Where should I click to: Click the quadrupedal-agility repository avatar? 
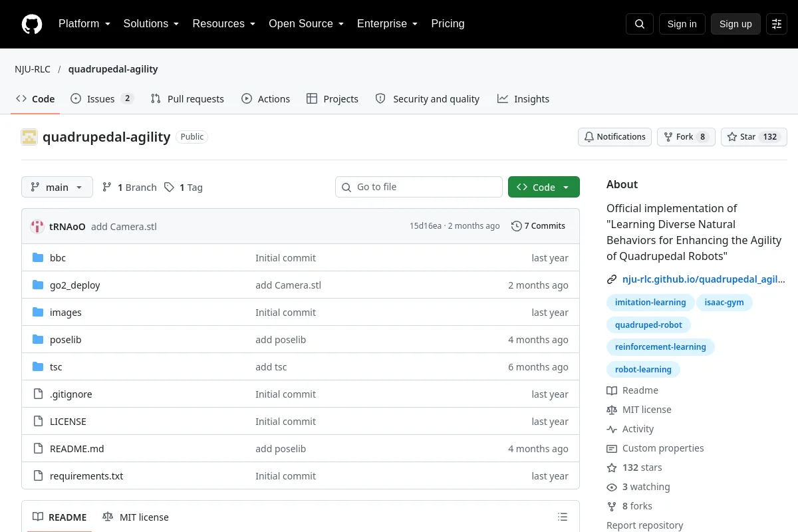(29, 137)
